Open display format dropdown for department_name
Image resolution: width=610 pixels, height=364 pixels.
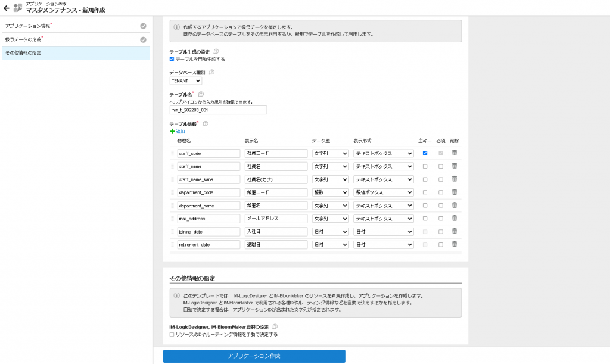click(383, 206)
